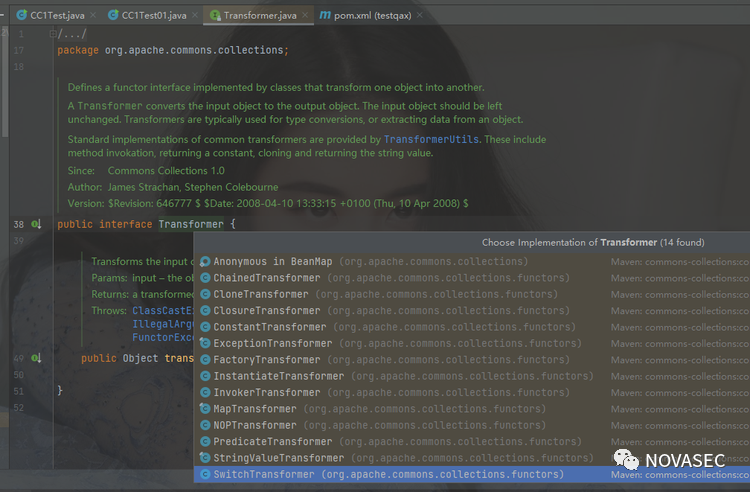Click the Object return type on line 49

point(140,358)
